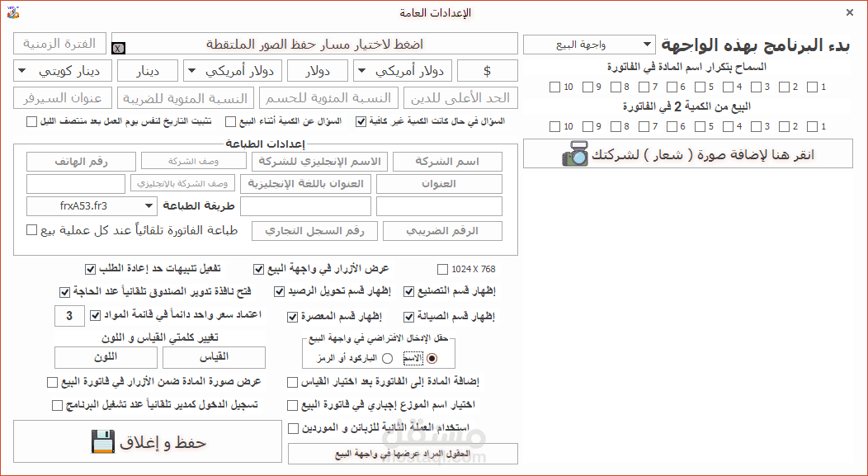Toggle طباعة الفاتورة تلقائياً عند كل عملية بيع
This screenshot has width=868, height=476.
point(31,229)
